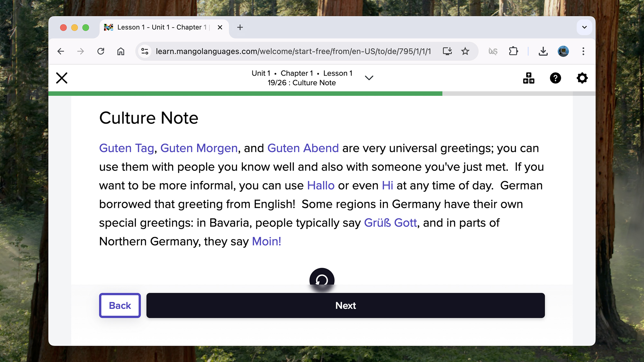Click the address bar URL
644x362 pixels.
[293, 51]
